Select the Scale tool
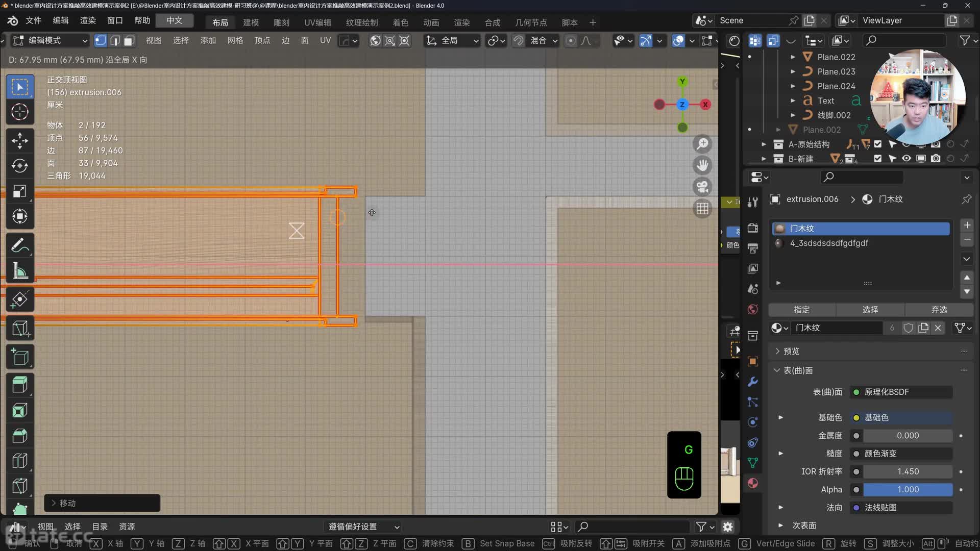Screen dimensions: 980x551 pyautogui.click(x=20, y=191)
